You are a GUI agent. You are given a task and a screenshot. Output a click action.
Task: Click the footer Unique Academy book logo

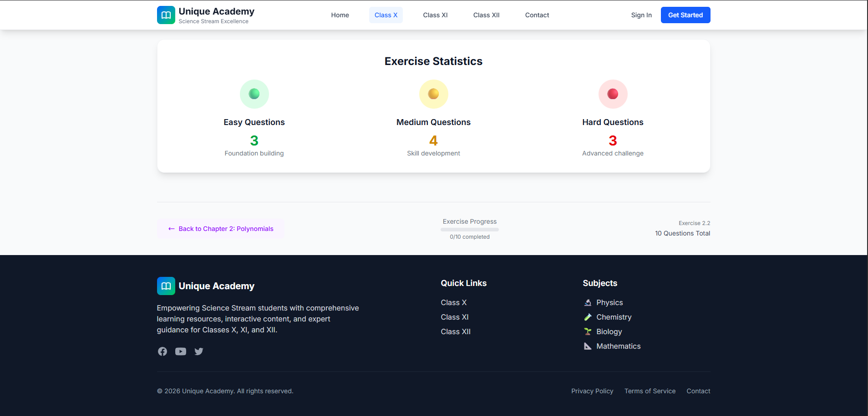click(166, 286)
